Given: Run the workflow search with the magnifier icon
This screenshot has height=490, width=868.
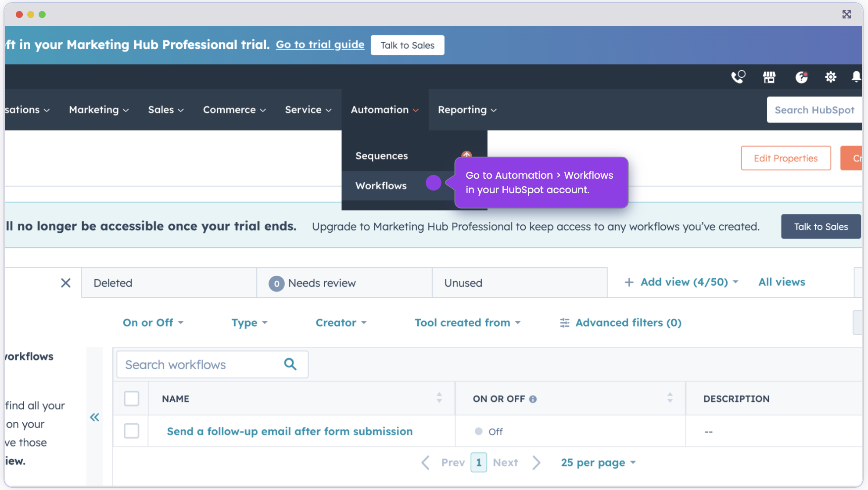Looking at the screenshot, I should coord(290,364).
